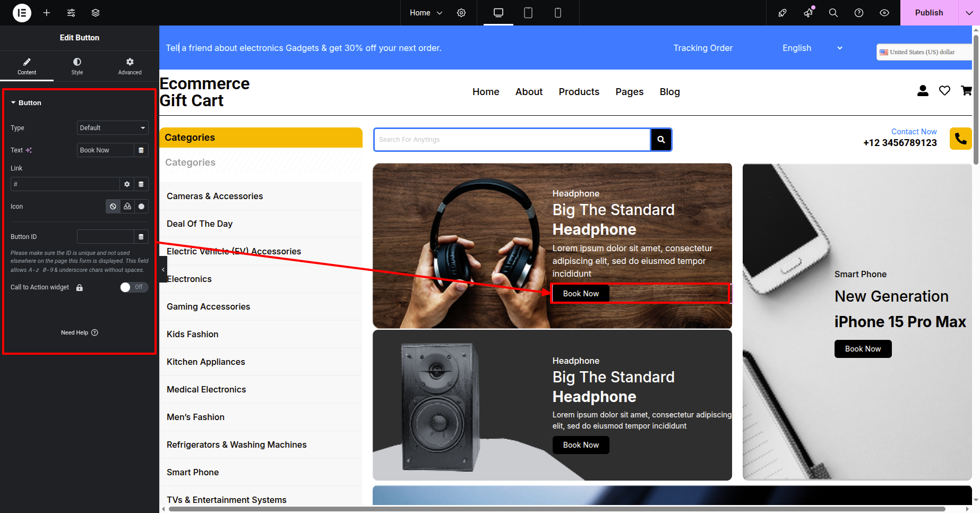Open dynamic tags for Button ID
Image resolution: width=980 pixels, height=513 pixels.
tap(141, 237)
